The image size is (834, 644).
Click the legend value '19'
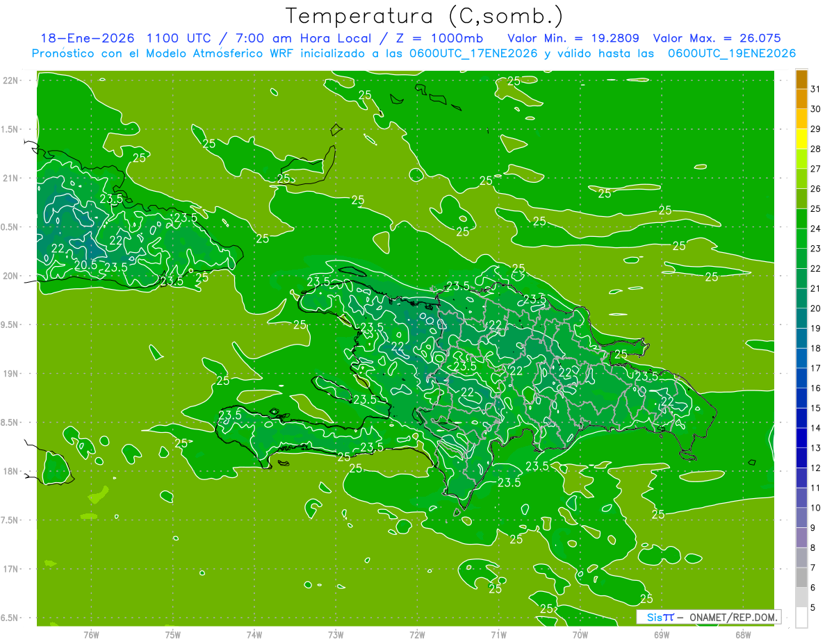(815, 329)
